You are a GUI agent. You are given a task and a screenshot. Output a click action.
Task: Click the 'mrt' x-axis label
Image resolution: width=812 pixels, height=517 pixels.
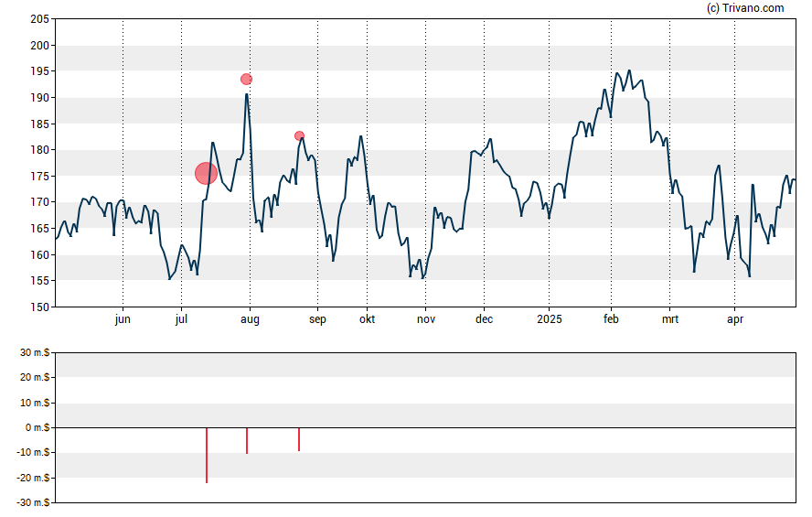670,319
